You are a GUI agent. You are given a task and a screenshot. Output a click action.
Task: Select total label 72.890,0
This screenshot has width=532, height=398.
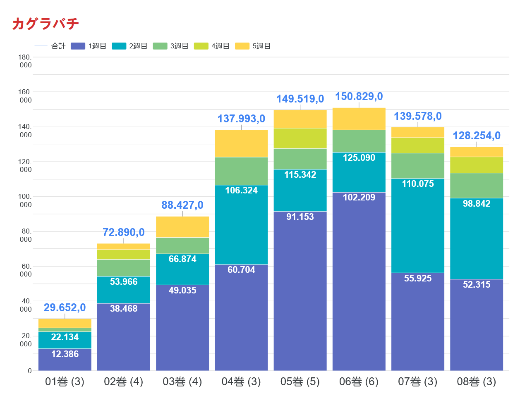124,232
